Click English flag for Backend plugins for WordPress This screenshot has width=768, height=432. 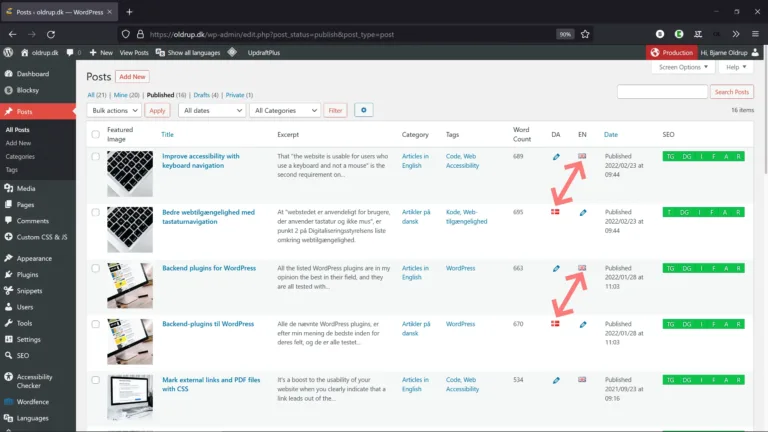[582, 268]
